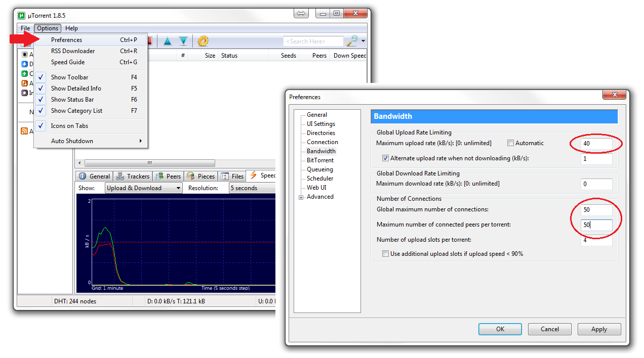Select General in the Preferences tree
This screenshot has width=644, height=358.
[317, 115]
